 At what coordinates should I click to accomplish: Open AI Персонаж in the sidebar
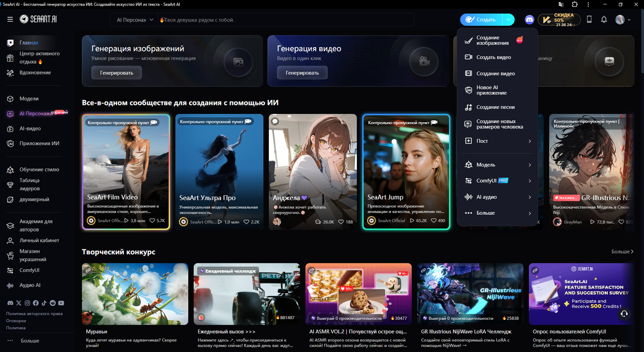pos(35,113)
